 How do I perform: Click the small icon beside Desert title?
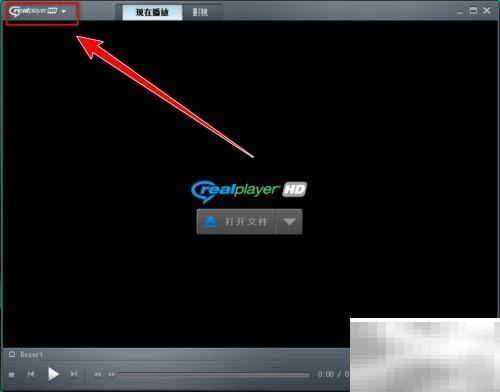pyautogui.click(x=12, y=354)
